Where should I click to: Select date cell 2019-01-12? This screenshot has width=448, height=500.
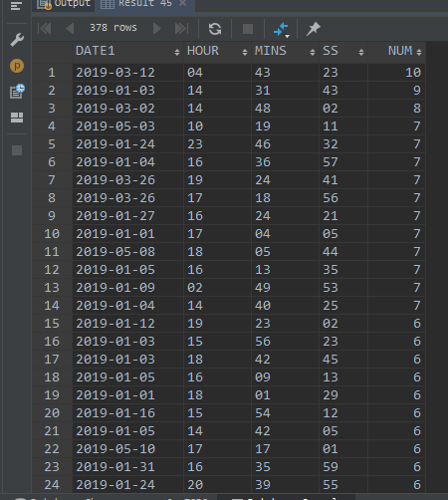[127, 324]
